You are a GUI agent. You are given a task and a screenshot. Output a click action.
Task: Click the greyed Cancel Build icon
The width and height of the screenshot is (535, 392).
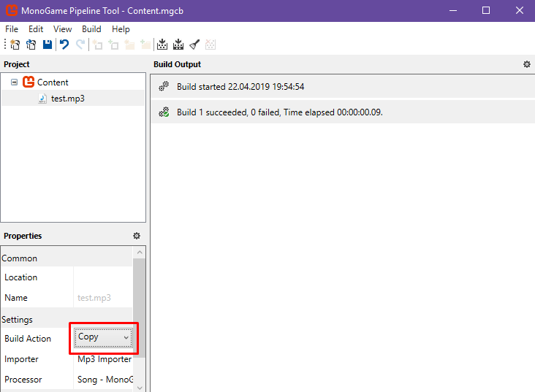tap(210, 45)
